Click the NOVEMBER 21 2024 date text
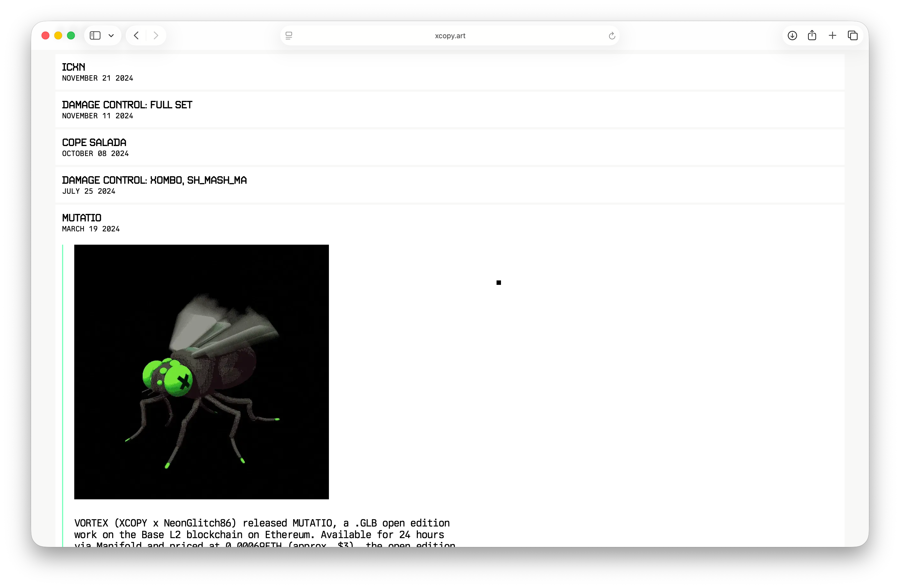 (x=97, y=78)
